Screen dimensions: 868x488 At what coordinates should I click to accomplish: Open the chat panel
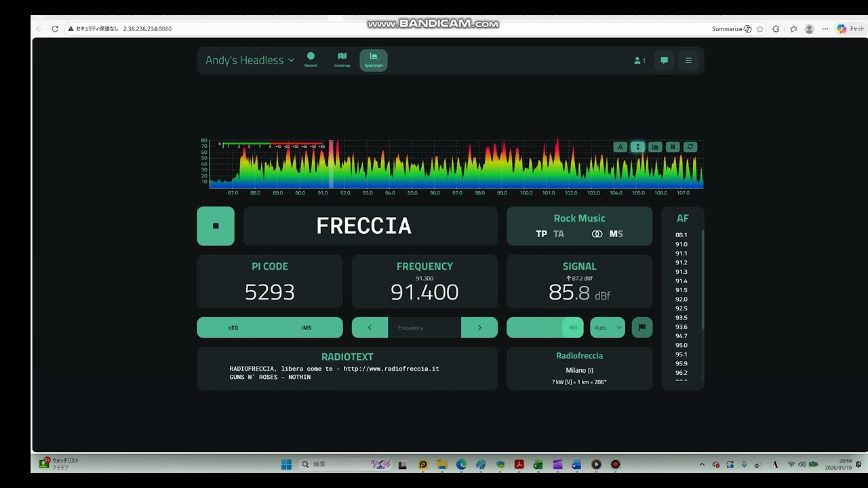coord(664,60)
